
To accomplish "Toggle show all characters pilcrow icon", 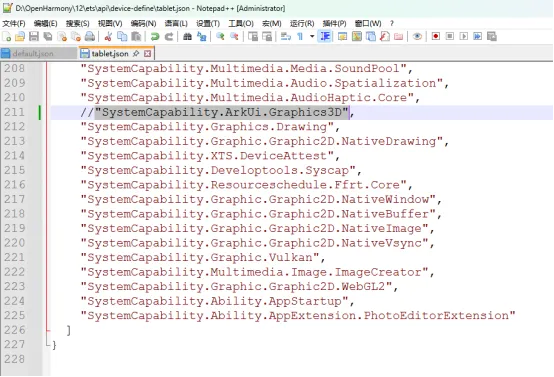I will pos(300,36).
